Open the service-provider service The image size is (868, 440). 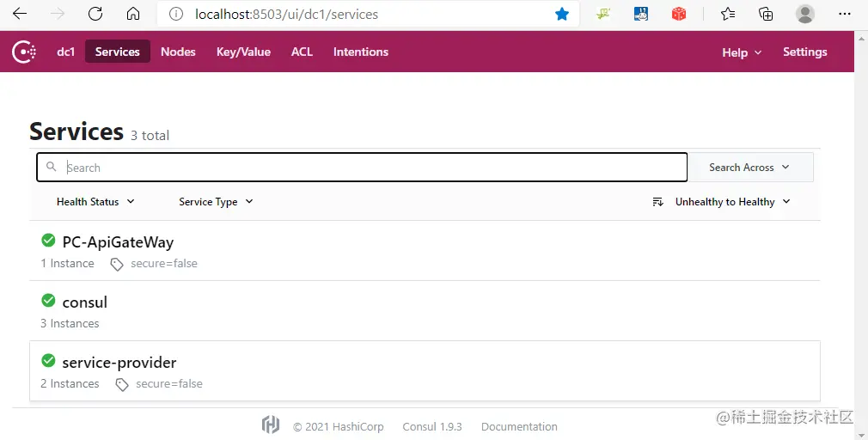[x=119, y=363]
